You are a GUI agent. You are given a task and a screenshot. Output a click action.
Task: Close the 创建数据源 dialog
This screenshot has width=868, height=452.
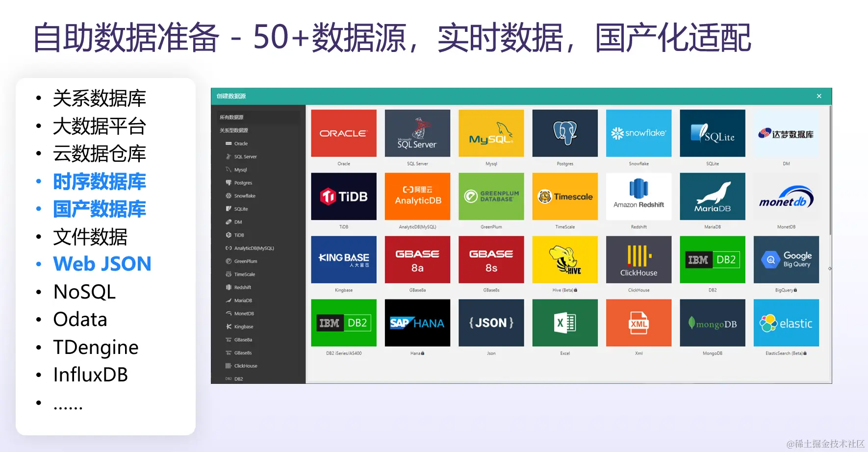tap(819, 96)
